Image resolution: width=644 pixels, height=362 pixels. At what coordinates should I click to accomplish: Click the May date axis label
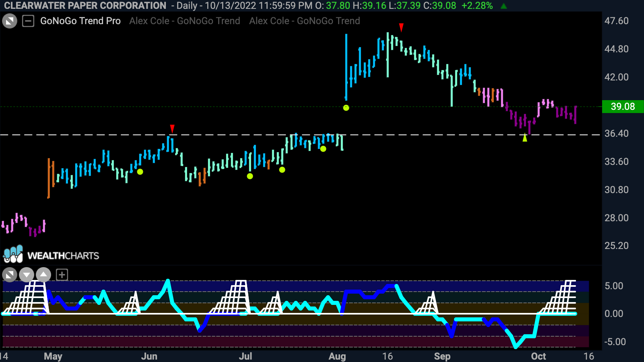tap(53, 356)
